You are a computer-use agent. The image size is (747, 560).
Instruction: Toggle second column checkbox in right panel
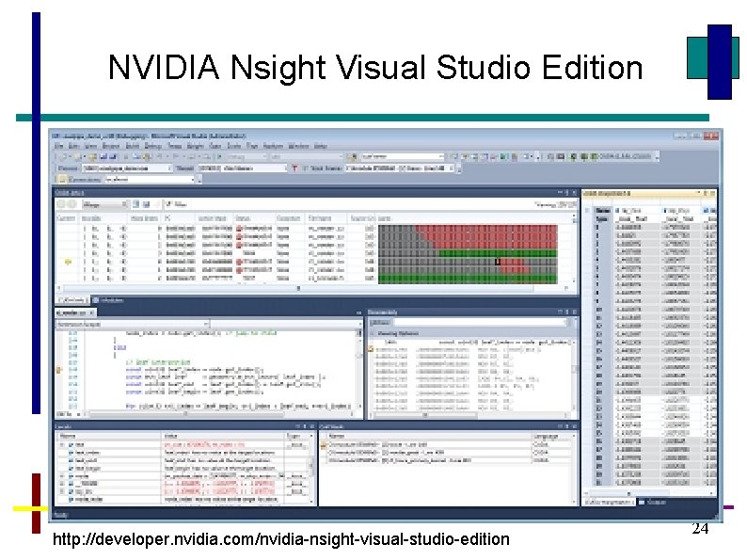tap(665, 210)
